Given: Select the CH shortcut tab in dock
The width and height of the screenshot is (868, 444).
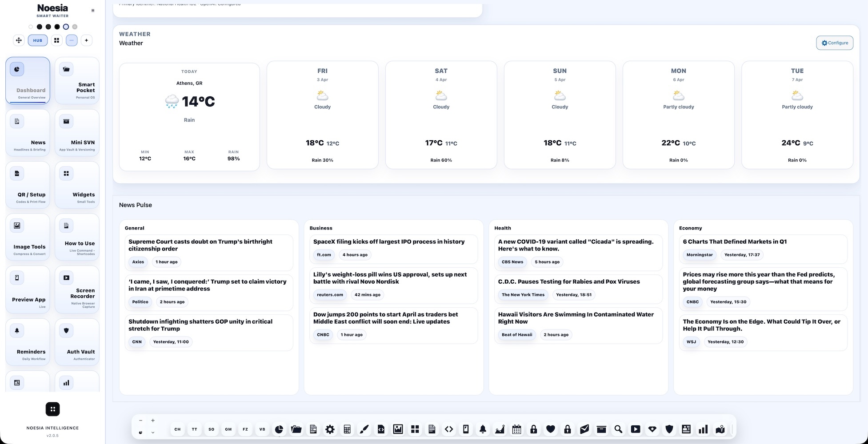Looking at the screenshot, I should pos(177,429).
